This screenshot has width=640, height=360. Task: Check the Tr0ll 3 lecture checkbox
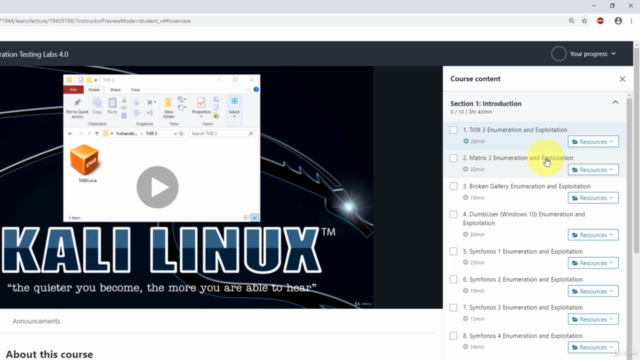pyautogui.click(x=453, y=130)
